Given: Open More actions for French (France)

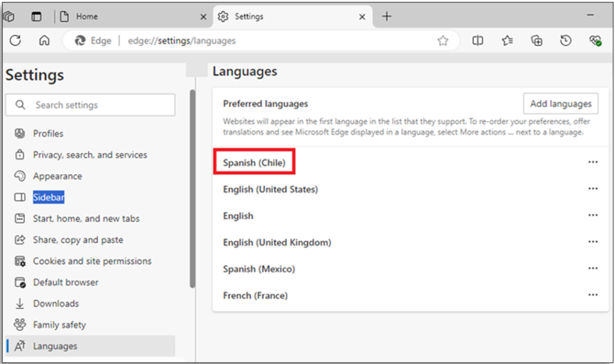Looking at the screenshot, I should click(593, 296).
